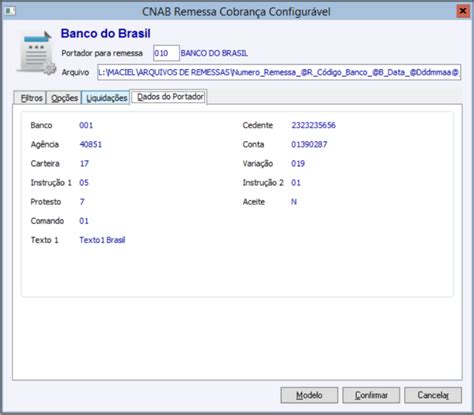Click the Aceite label
Viewport: 474px width, 415px height.
coord(254,202)
